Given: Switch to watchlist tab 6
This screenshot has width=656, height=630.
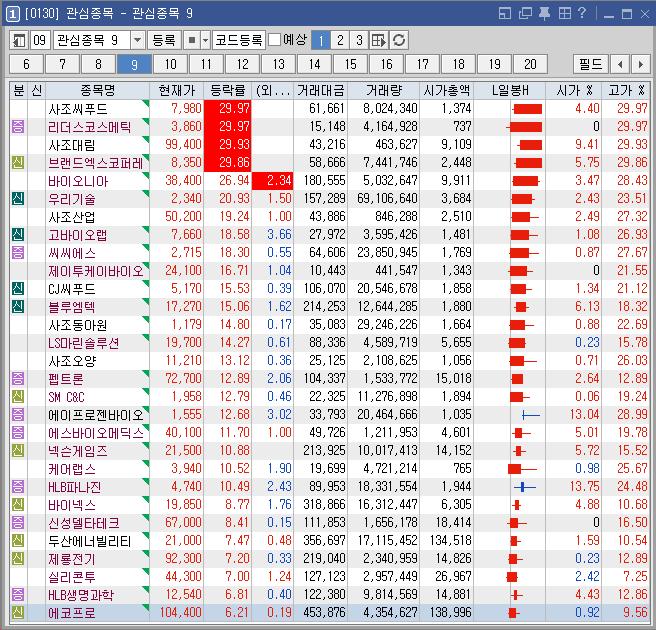Looking at the screenshot, I should [x=26, y=64].
